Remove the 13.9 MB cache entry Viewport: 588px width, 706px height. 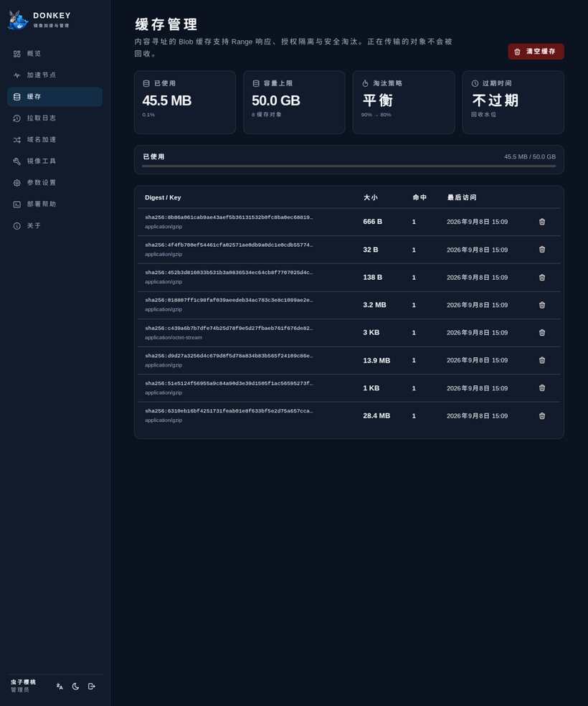542,360
